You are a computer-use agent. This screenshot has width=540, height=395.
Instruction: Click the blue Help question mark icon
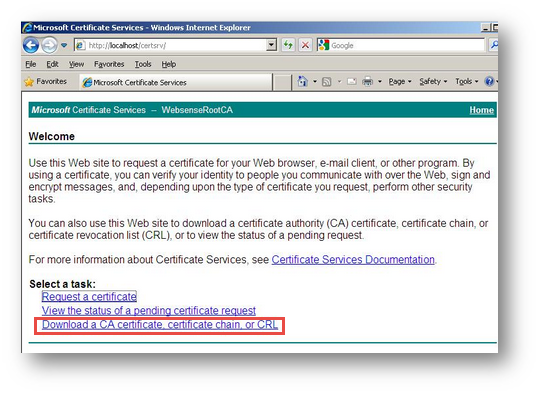[x=489, y=82]
